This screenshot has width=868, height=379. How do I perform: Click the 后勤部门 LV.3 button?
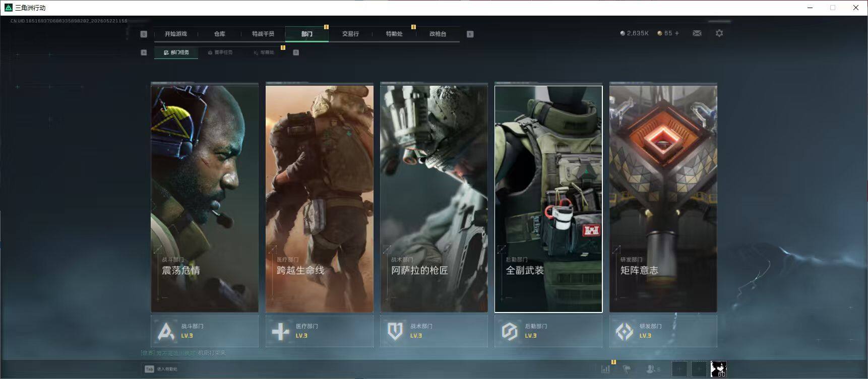pyautogui.click(x=548, y=331)
